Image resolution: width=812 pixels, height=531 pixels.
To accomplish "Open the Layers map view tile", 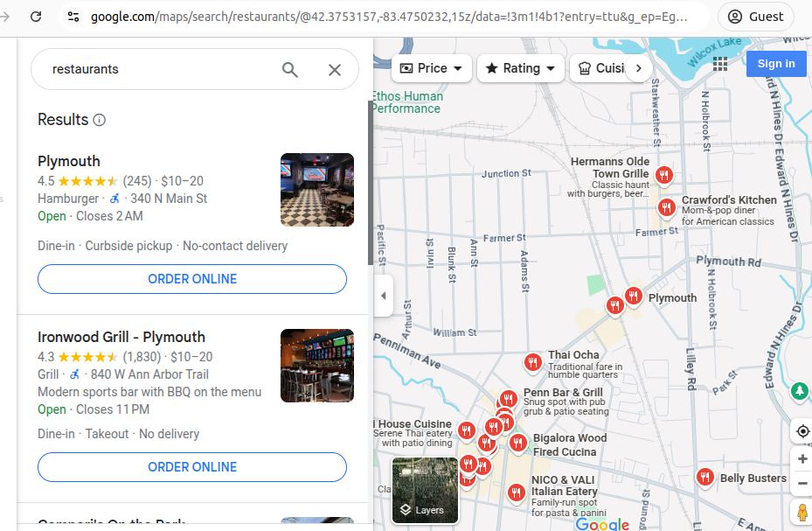I will (x=425, y=490).
